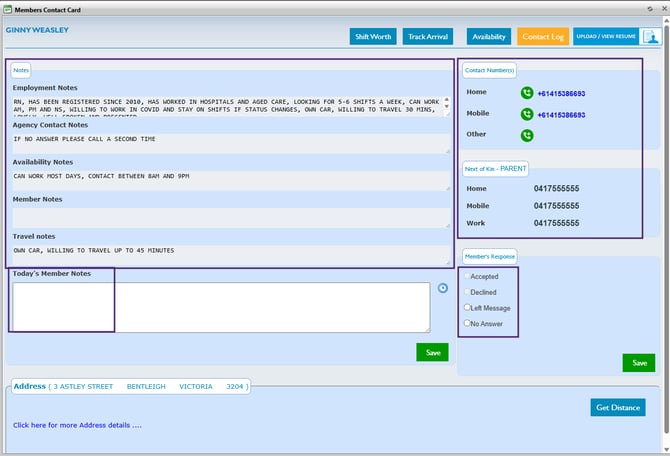Viewport: 670px width, 456px height.
Task: Mark response as No Answer
Action: (466, 323)
